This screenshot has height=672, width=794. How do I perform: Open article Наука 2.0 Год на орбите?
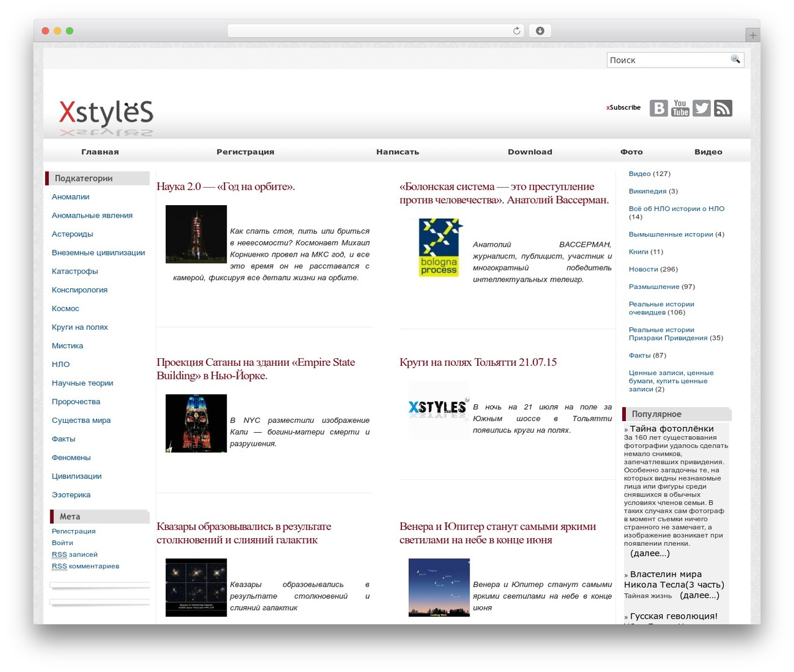tap(226, 187)
